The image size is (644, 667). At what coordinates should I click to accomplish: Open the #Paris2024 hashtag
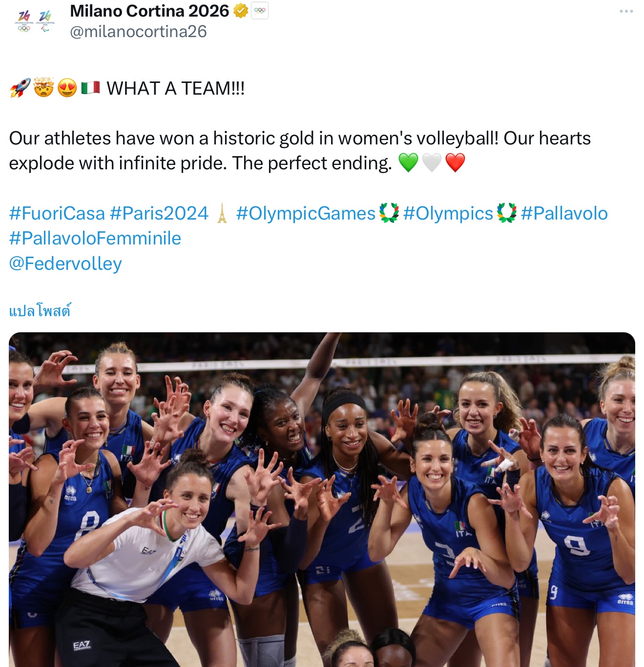[x=159, y=213]
